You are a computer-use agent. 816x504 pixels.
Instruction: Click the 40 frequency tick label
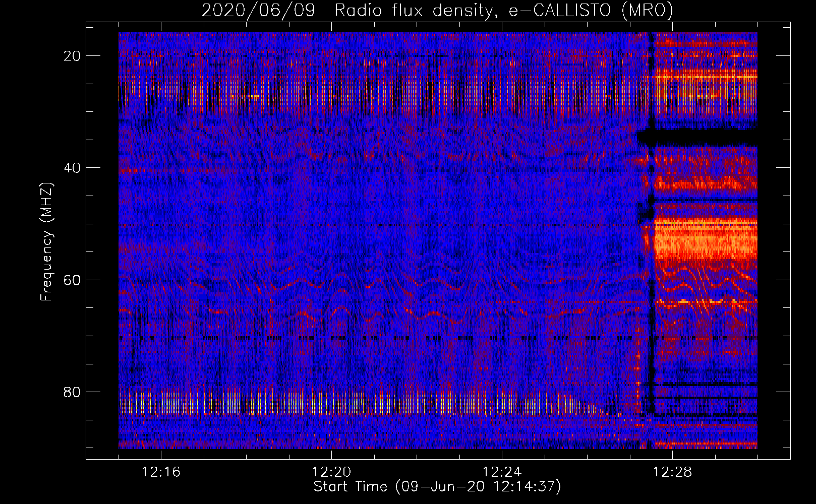pyautogui.click(x=72, y=168)
